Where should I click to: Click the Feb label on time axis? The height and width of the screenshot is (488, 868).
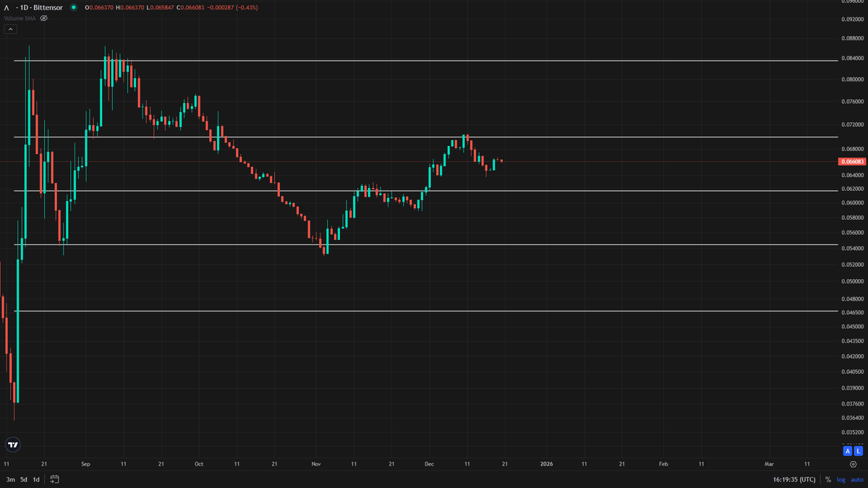(663, 463)
